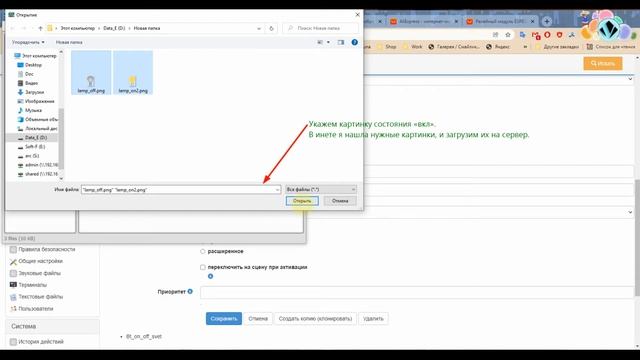Click the Opera red O extension icon
Screen dimensions: 640x360
(547, 35)
